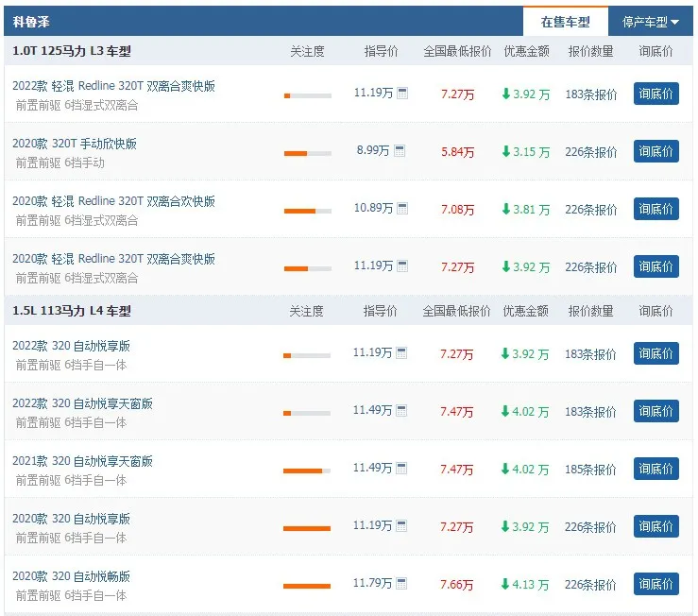Click calculator icon for 2022款 320 自动悦享天窗版

(x=401, y=410)
